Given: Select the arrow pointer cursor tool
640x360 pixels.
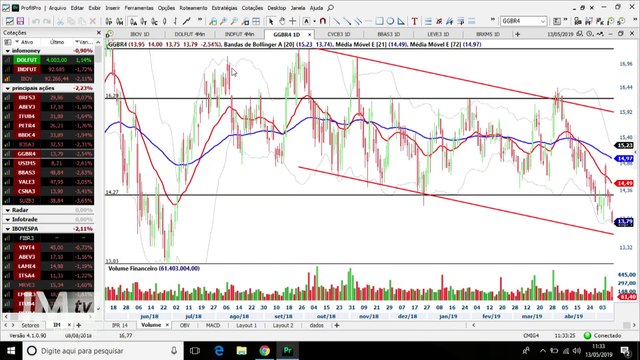Looking at the screenshot, I should [x=271, y=21].
